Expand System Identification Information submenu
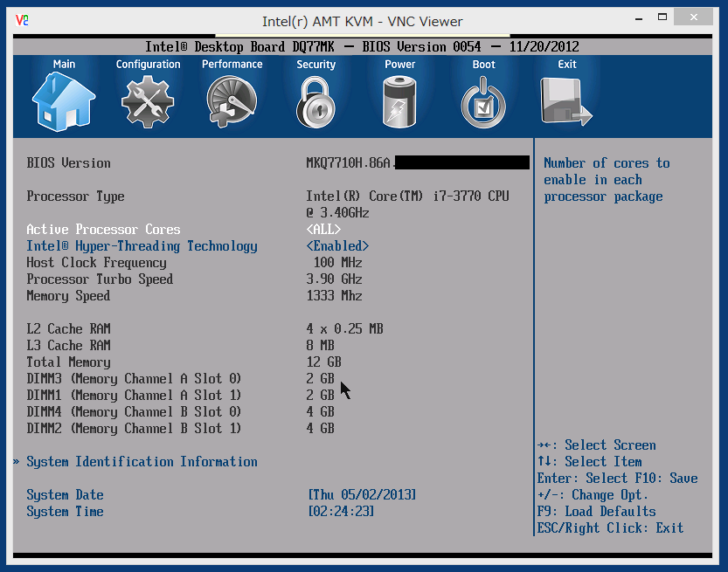Viewport: 728px width, 572px height. [142, 462]
